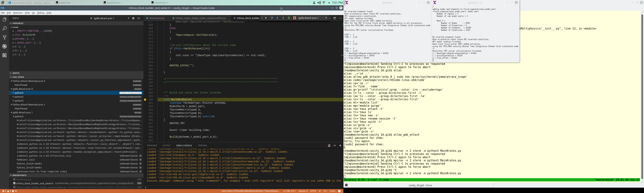Click the Step Into debug icon

[x=277, y=18]
